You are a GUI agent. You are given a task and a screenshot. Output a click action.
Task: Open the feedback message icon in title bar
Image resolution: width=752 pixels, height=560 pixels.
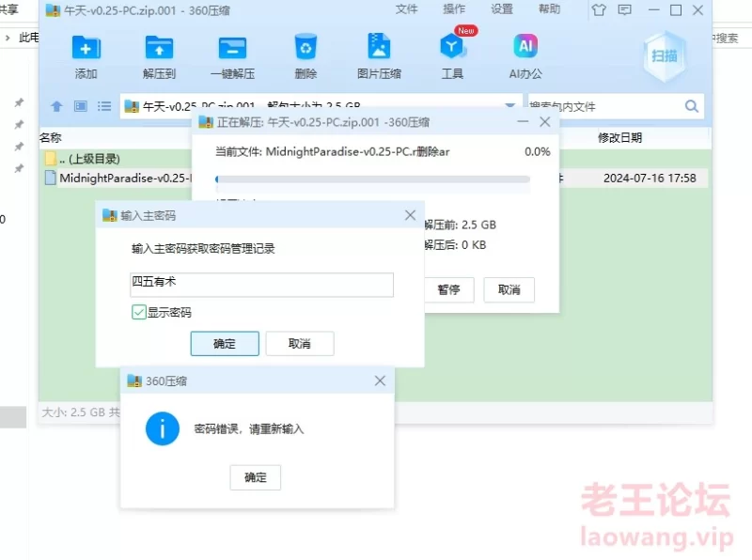coord(624,9)
